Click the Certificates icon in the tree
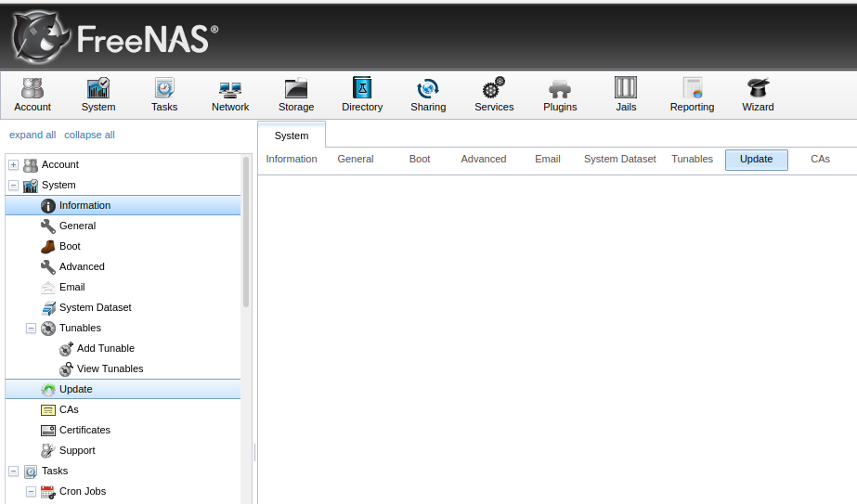 [x=48, y=430]
